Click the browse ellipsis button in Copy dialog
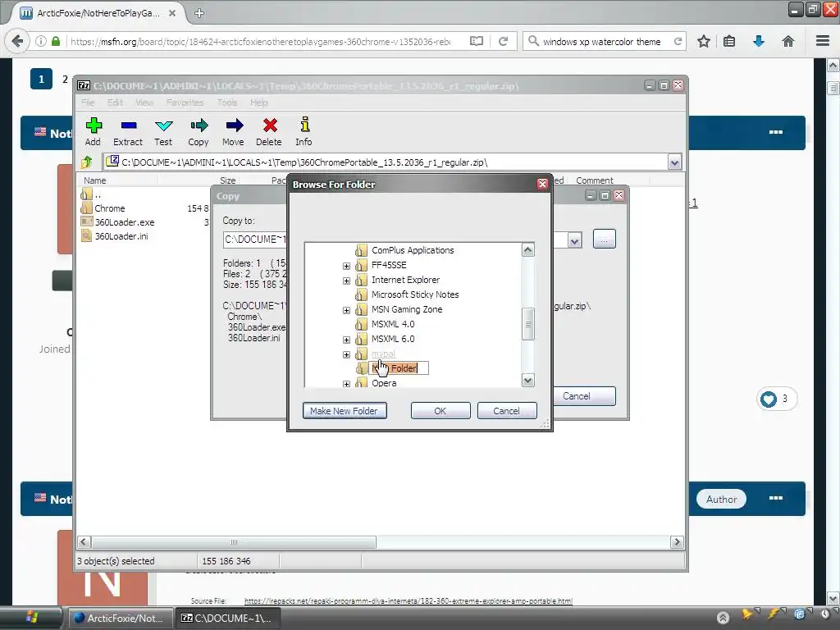This screenshot has height=630, width=840. [605, 239]
